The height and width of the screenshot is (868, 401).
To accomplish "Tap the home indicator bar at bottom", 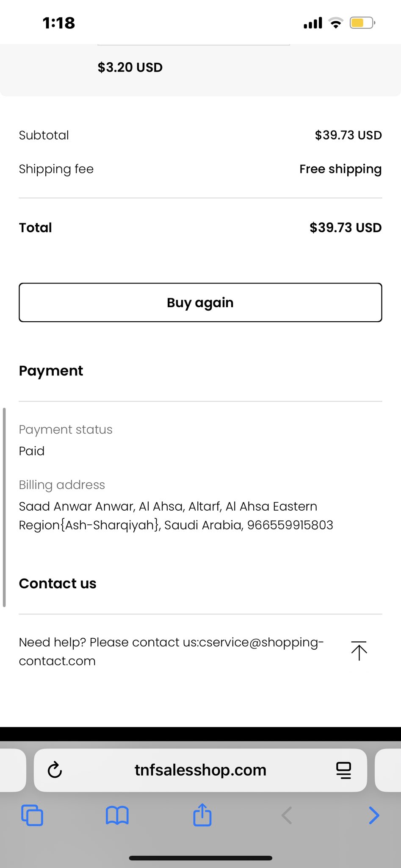I will [200, 858].
